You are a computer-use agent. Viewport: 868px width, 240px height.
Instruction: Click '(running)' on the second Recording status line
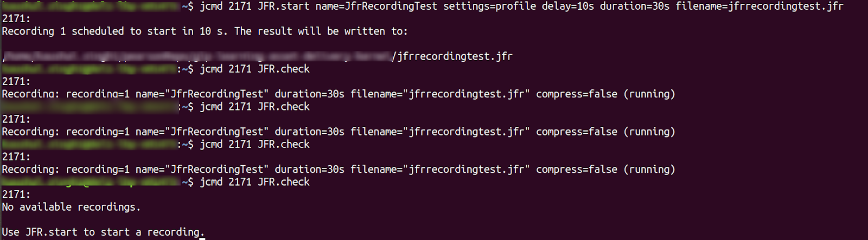pyautogui.click(x=649, y=132)
